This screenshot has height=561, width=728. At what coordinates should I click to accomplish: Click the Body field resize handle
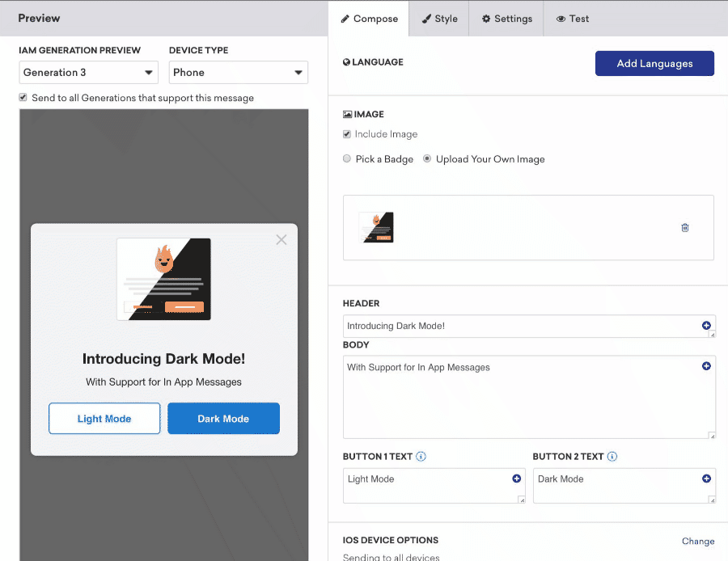tap(712, 435)
